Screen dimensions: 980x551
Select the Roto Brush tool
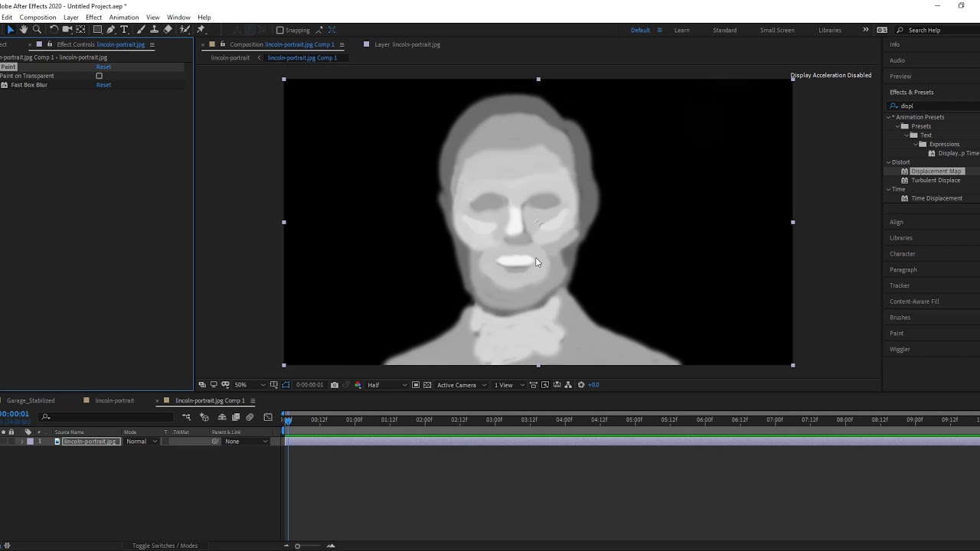pos(185,30)
